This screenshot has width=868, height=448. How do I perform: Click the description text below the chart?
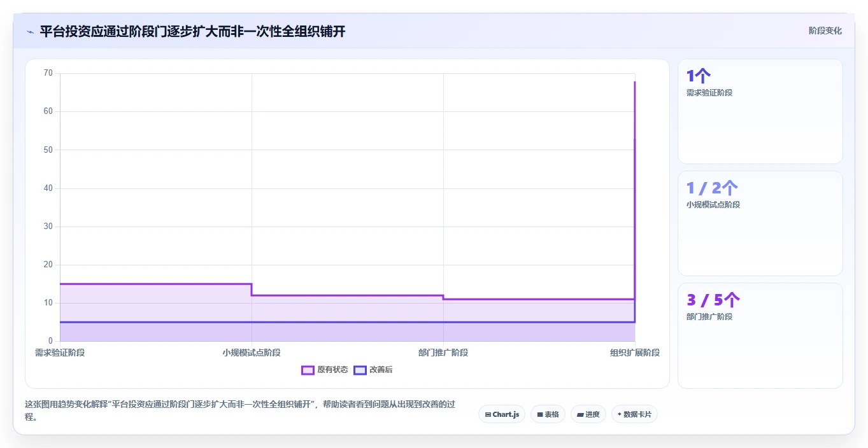point(240,411)
